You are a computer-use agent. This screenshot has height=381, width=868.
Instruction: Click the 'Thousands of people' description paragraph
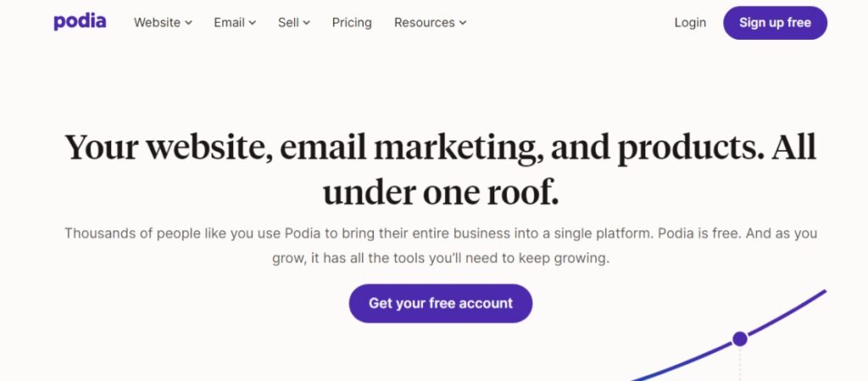[441, 246]
